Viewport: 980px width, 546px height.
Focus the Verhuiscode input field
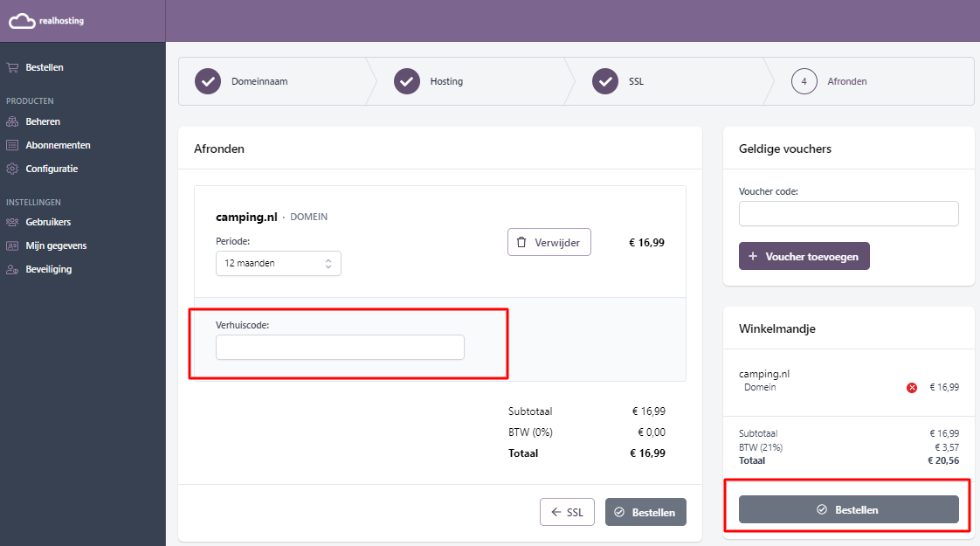[x=340, y=347]
